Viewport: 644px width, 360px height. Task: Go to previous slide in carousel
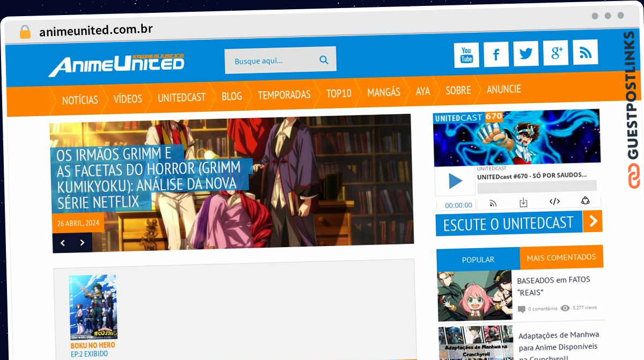click(63, 243)
